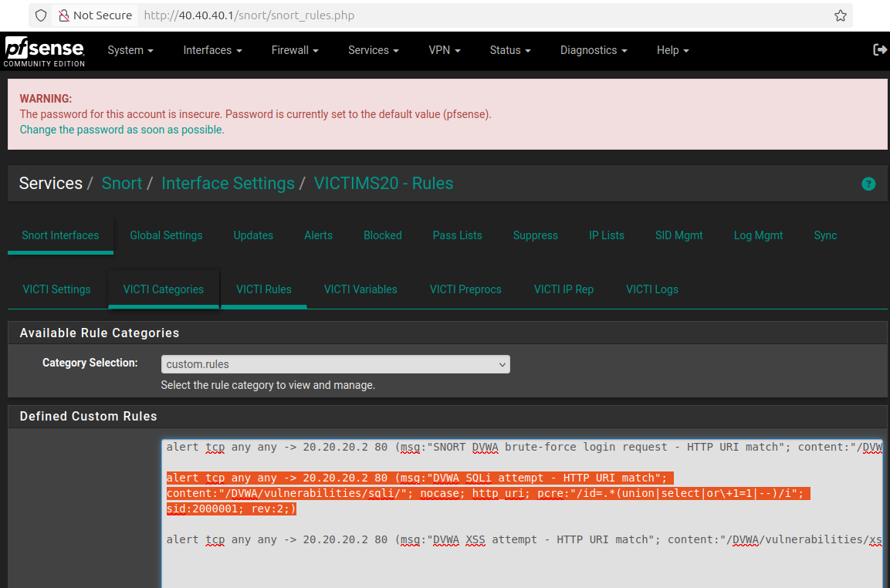
Task: Open the help question mark icon
Action: coord(868,184)
